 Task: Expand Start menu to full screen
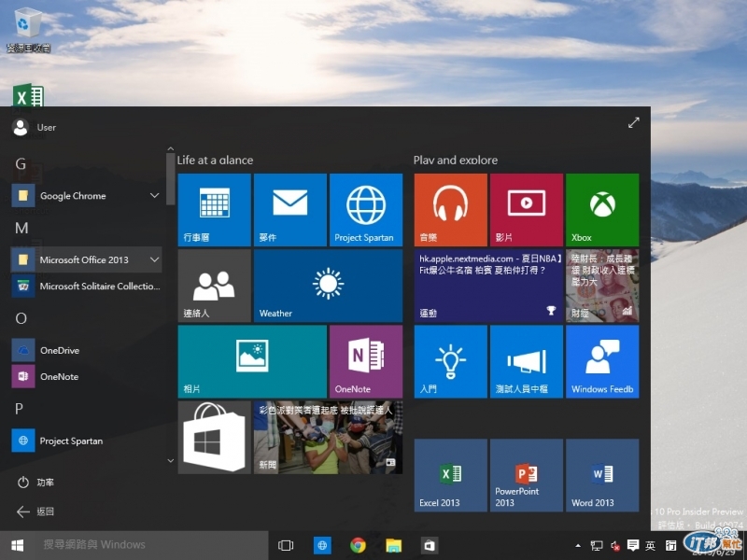[634, 123]
